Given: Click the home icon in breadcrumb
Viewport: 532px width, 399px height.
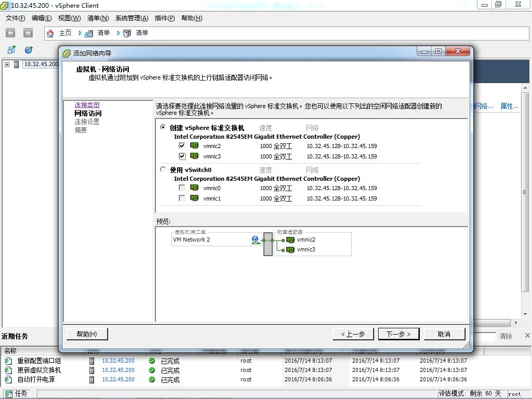Looking at the screenshot, I should point(50,33).
